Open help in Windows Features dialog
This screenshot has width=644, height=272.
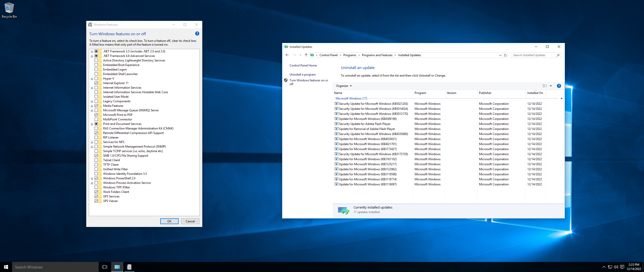(197, 33)
